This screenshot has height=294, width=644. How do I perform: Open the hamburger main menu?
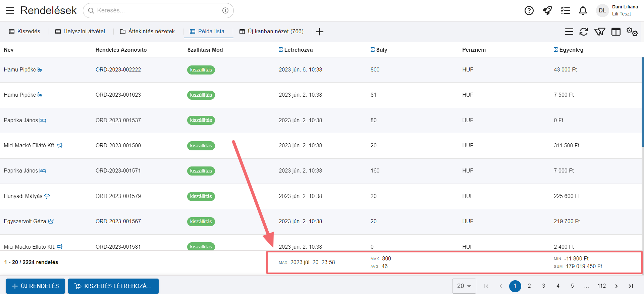coord(10,11)
